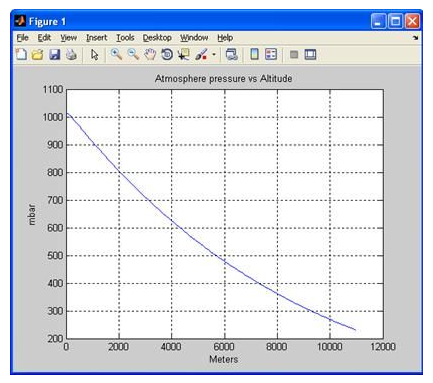Activate the Zoom In magnifier tool
Image resolution: width=433 pixels, height=383 pixels.
point(116,54)
